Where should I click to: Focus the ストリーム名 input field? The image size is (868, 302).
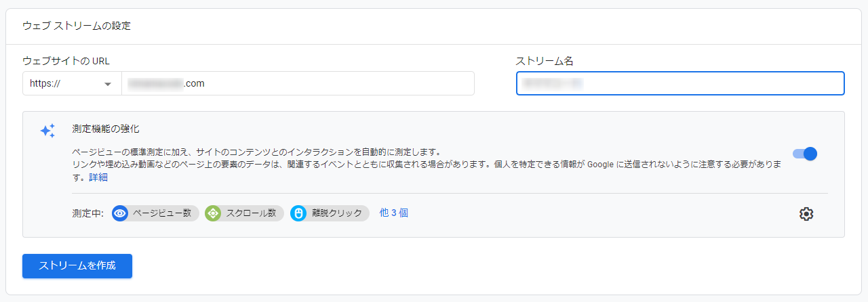[680, 83]
